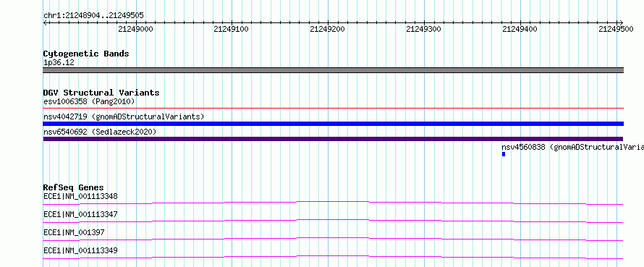Click the ECE1|NM_001113347 magenta intron line

pos(333,221)
